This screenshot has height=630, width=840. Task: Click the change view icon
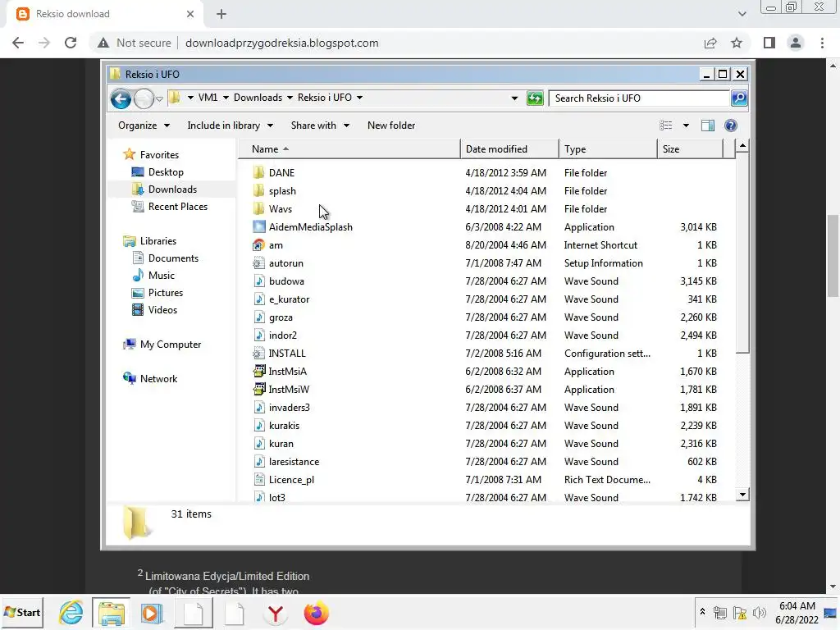pyautogui.click(x=666, y=126)
